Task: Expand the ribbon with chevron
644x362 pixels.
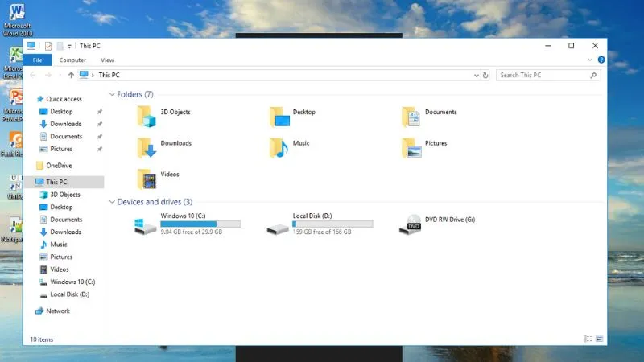Action: 590,60
